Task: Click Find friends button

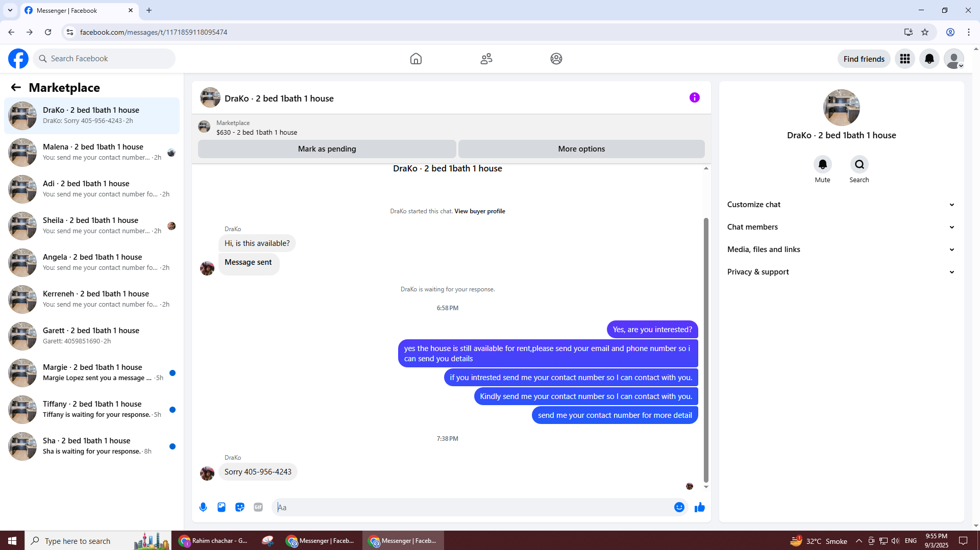Action: tap(864, 59)
